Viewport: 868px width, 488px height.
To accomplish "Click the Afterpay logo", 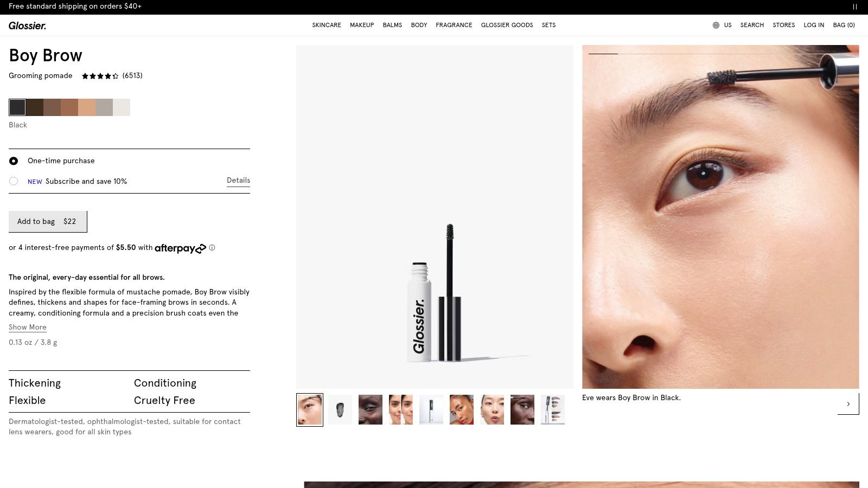I will pyautogui.click(x=180, y=248).
